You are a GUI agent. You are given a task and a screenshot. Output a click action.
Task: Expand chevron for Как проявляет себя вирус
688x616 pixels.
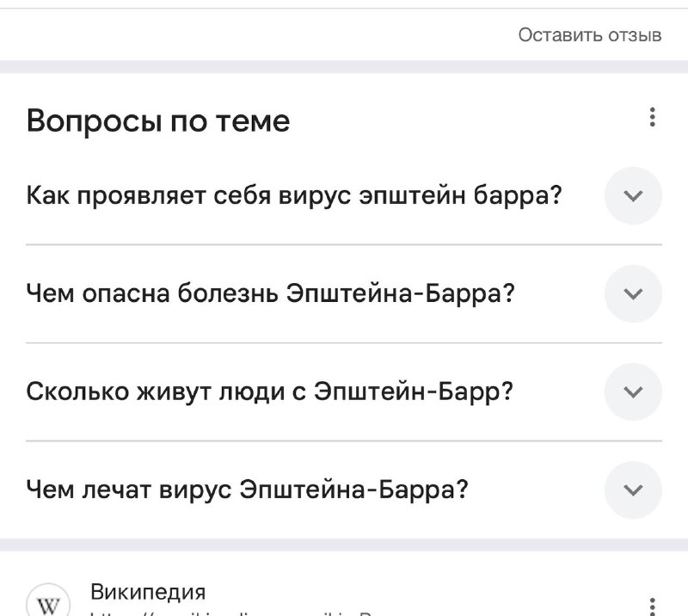pos(633,195)
